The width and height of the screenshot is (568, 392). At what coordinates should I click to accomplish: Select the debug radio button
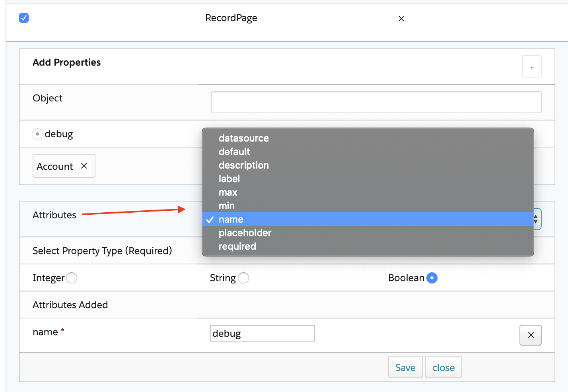pyautogui.click(x=37, y=134)
